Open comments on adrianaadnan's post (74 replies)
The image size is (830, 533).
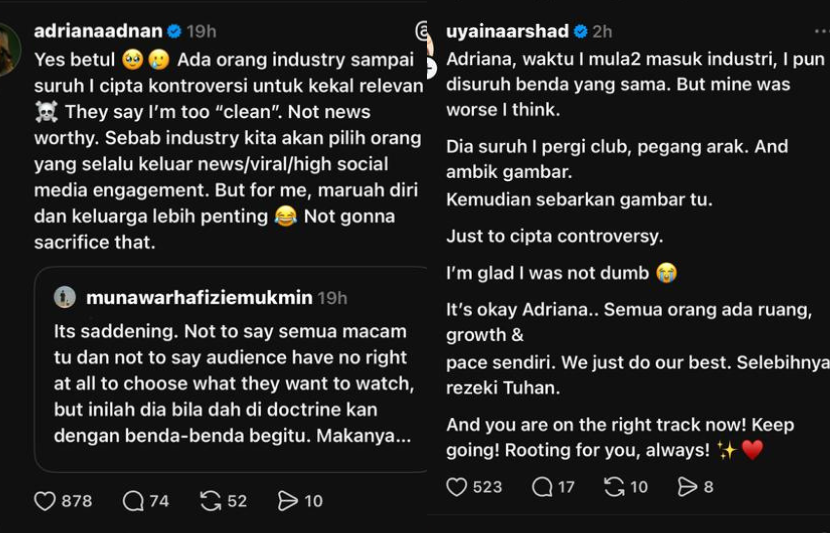133,501
